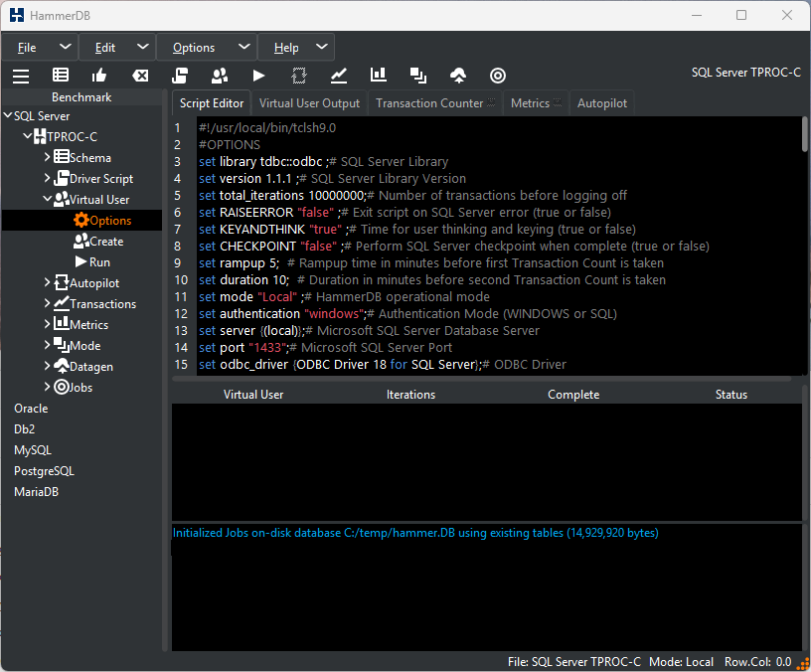Image resolution: width=811 pixels, height=672 pixels.
Task: Click the Datagen cloud upload toolbar icon
Action: tap(458, 76)
